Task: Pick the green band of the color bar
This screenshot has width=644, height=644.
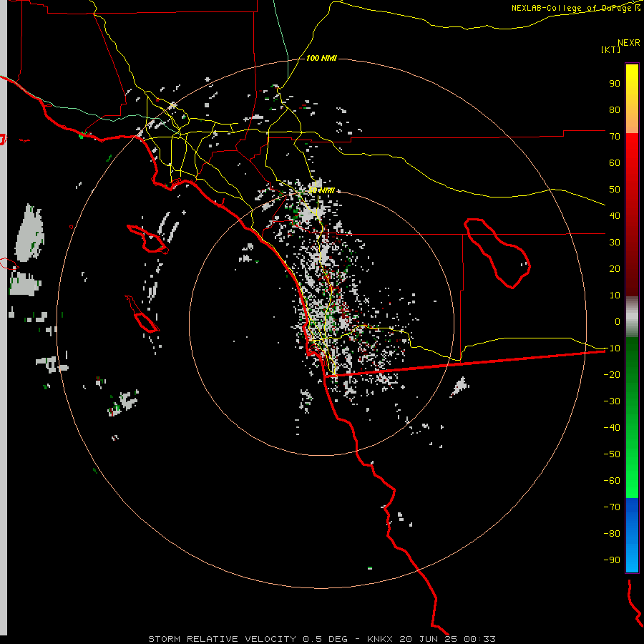Action: click(632, 418)
